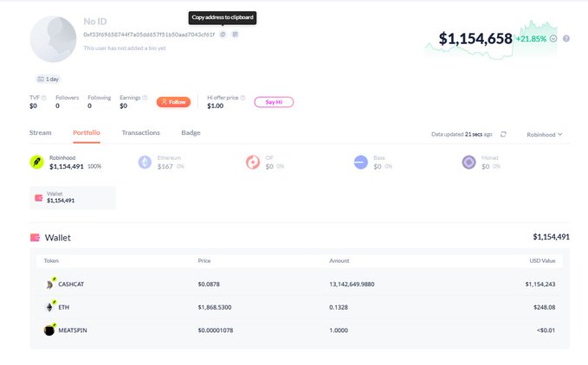
Task: Click the Token column header
Action: pos(51,260)
